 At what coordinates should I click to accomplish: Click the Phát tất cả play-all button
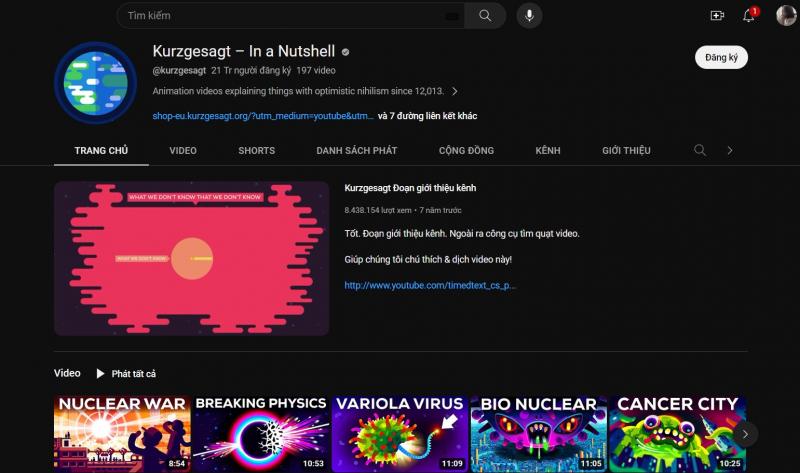click(126, 374)
